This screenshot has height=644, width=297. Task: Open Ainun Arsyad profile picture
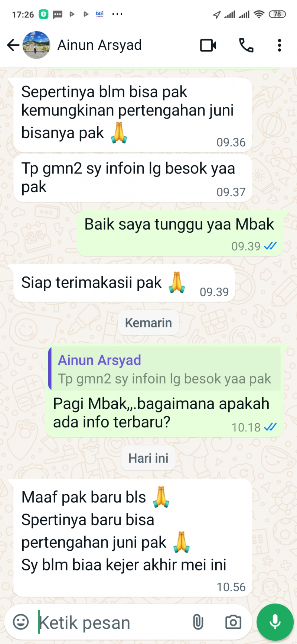[x=36, y=45]
